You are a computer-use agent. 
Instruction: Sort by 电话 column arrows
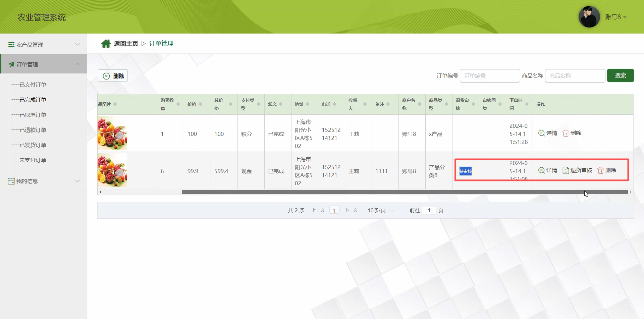(334, 104)
